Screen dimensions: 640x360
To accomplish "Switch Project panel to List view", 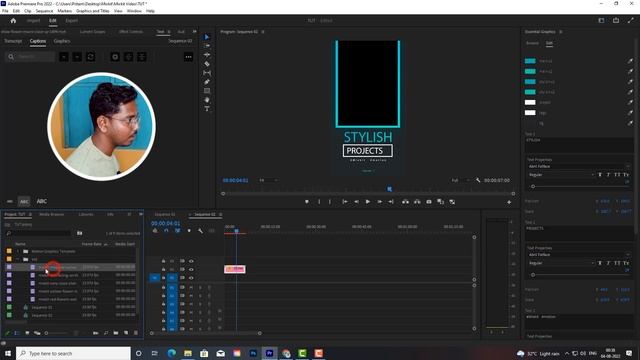I will coord(17,333).
